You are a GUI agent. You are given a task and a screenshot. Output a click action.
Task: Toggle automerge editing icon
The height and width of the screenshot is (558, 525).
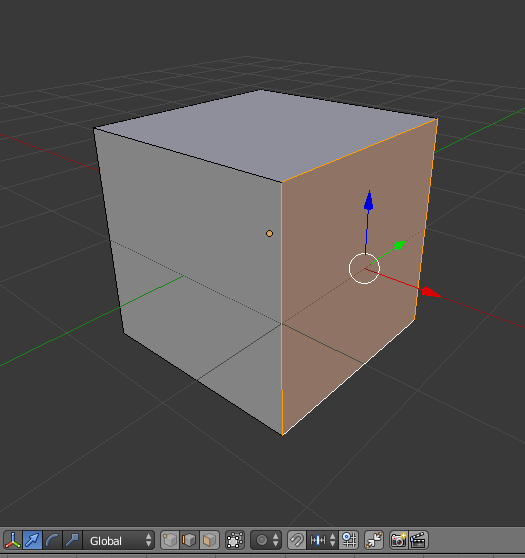pyautogui.click(x=374, y=540)
